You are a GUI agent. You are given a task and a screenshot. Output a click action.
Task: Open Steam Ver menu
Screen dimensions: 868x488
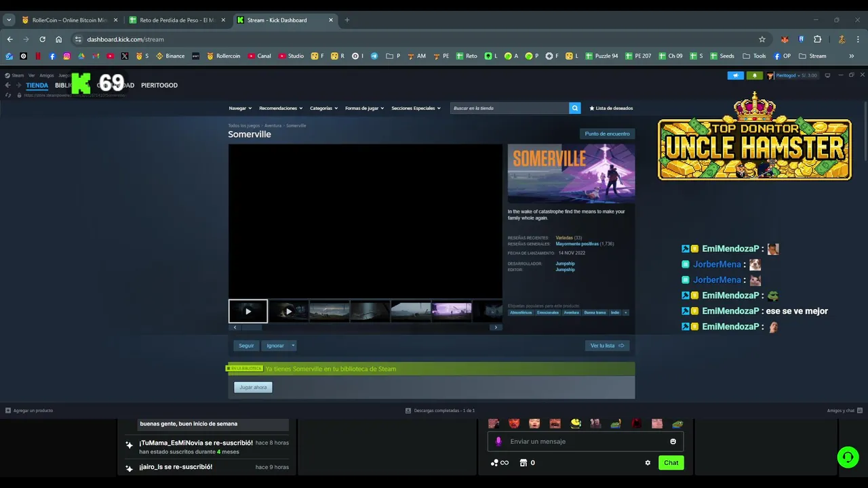point(31,75)
